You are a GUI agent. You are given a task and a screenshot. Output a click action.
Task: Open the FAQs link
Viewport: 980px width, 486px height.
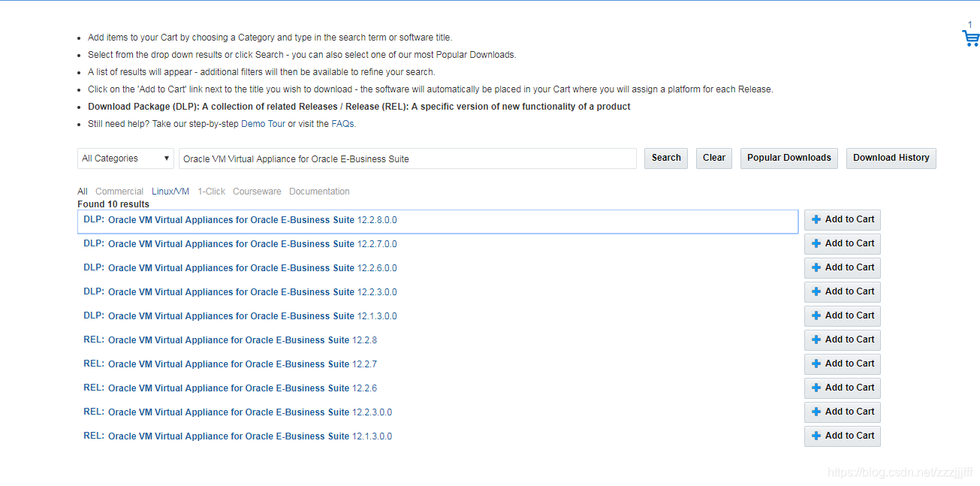342,124
